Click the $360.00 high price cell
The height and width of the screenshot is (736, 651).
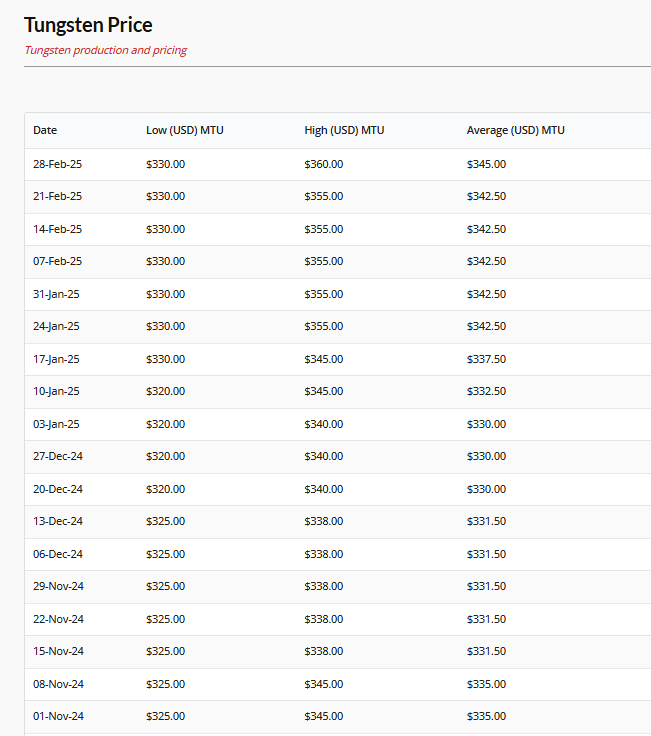[x=323, y=164]
